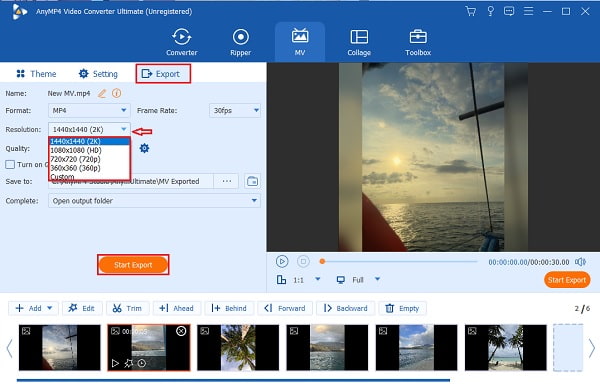Open the shopping cart purchase icon
The width and height of the screenshot is (600, 390).
tap(471, 11)
